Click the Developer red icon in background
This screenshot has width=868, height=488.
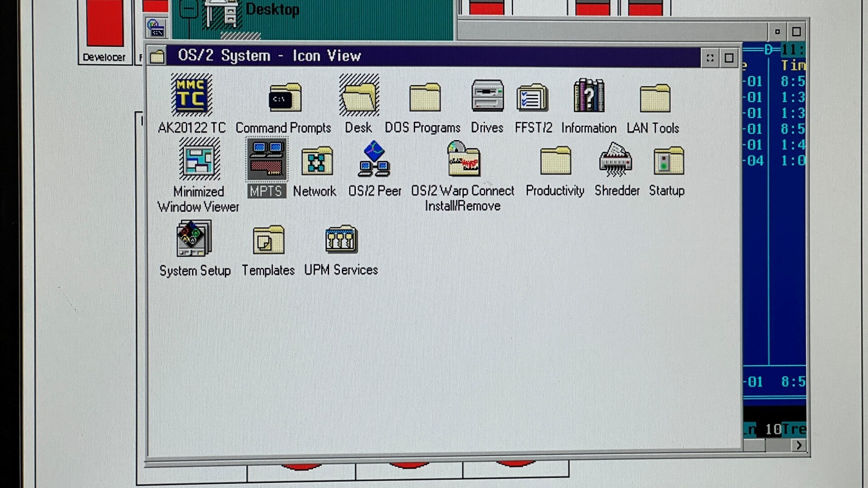[105, 23]
